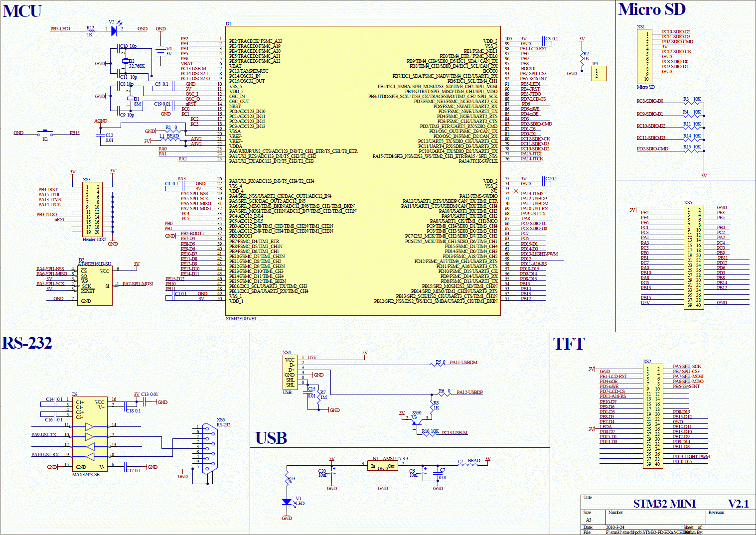Viewport: 756px width, 535px height.
Task: Select the STM32F103VET chip D1
Action: click(363, 171)
